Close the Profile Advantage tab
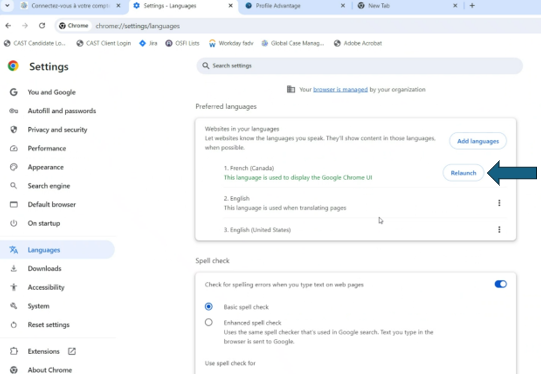 (x=343, y=6)
